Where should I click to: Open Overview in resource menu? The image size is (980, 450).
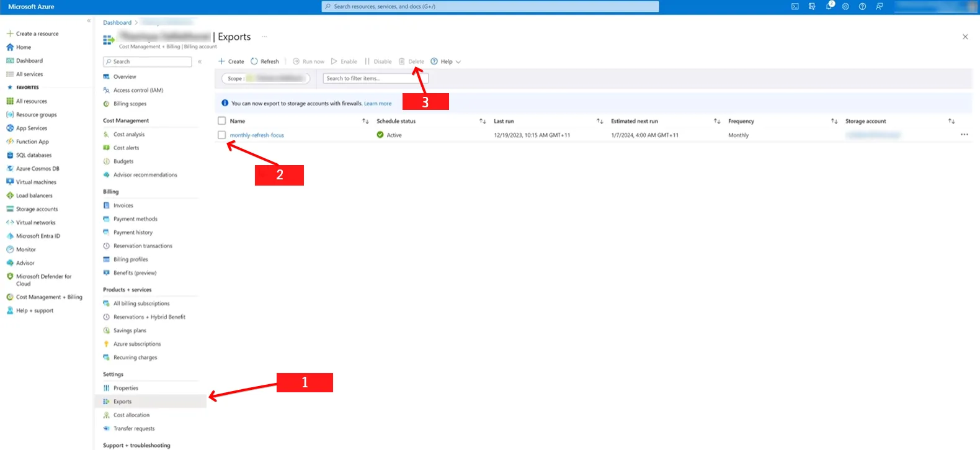[124, 77]
